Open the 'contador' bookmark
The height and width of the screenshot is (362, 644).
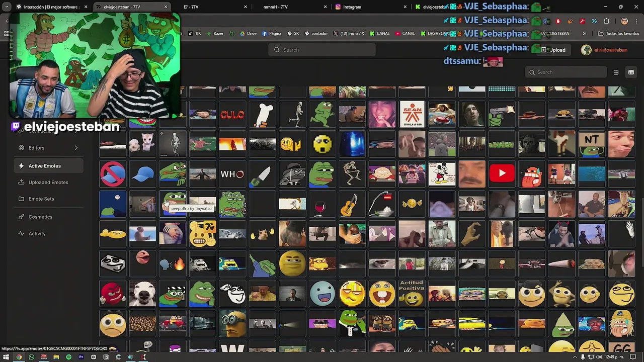click(315, 34)
